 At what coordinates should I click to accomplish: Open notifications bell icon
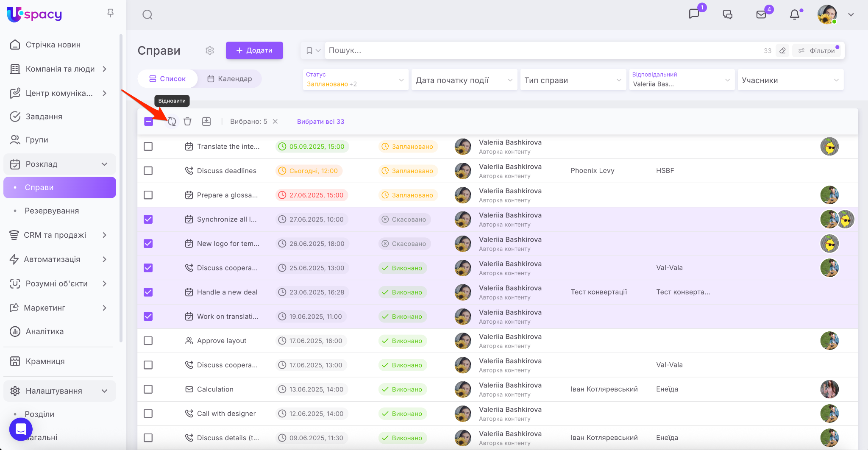pyautogui.click(x=795, y=15)
